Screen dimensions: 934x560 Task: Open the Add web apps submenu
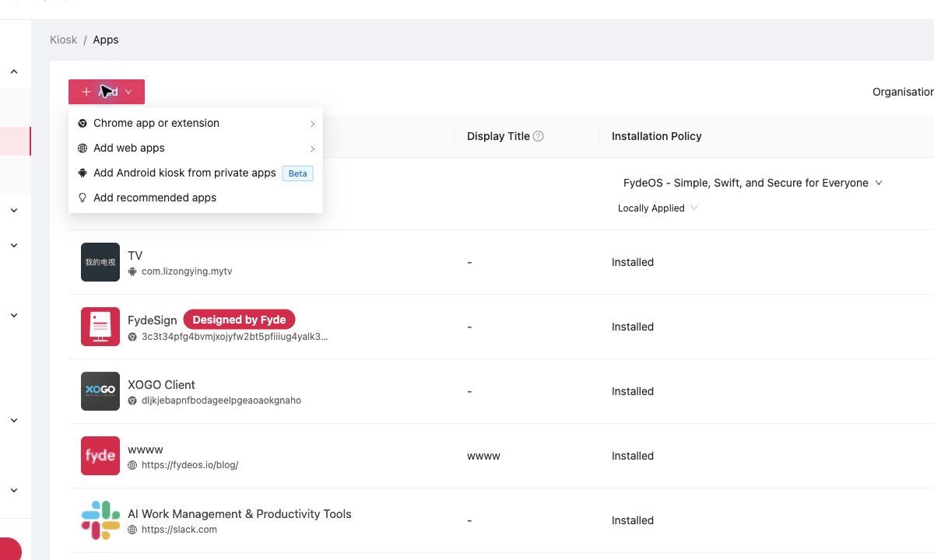[x=195, y=148]
